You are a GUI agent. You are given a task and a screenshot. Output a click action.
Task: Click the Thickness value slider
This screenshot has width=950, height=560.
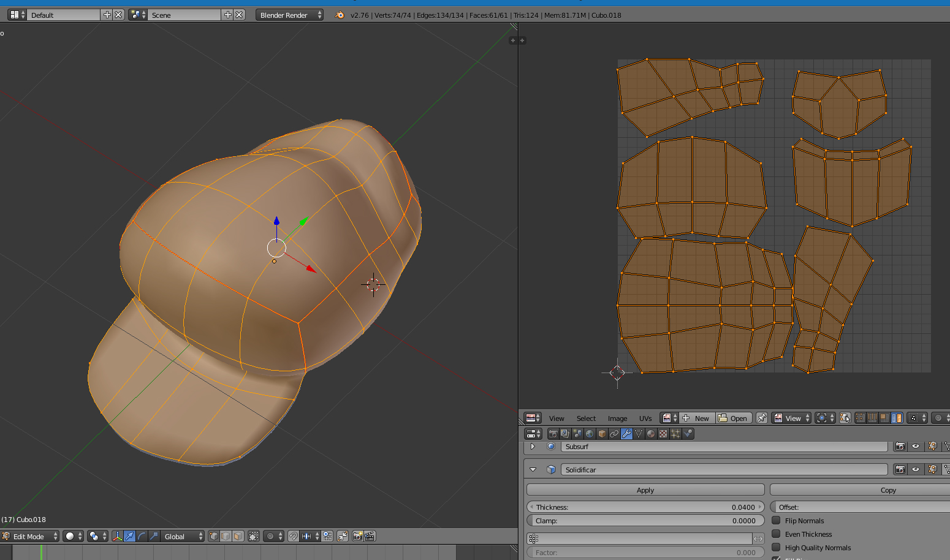[x=645, y=507]
